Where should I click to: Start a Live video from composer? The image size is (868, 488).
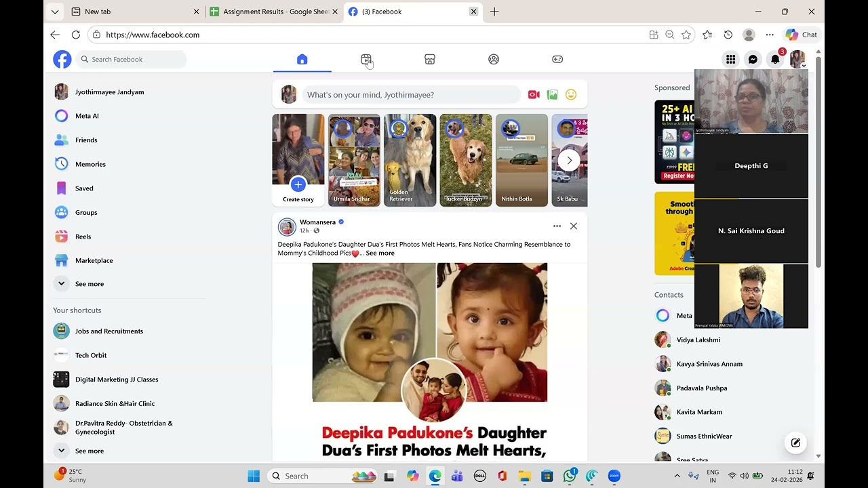[x=534, y=95]
